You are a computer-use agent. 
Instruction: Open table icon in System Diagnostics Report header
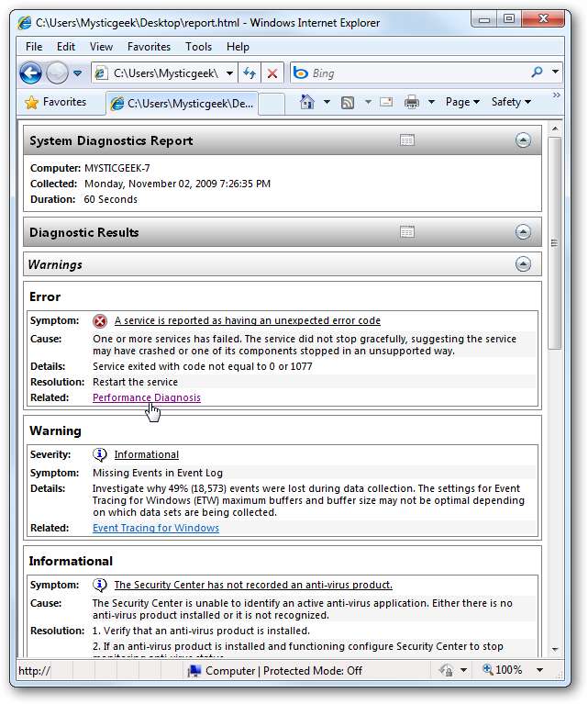coord(407,140)
